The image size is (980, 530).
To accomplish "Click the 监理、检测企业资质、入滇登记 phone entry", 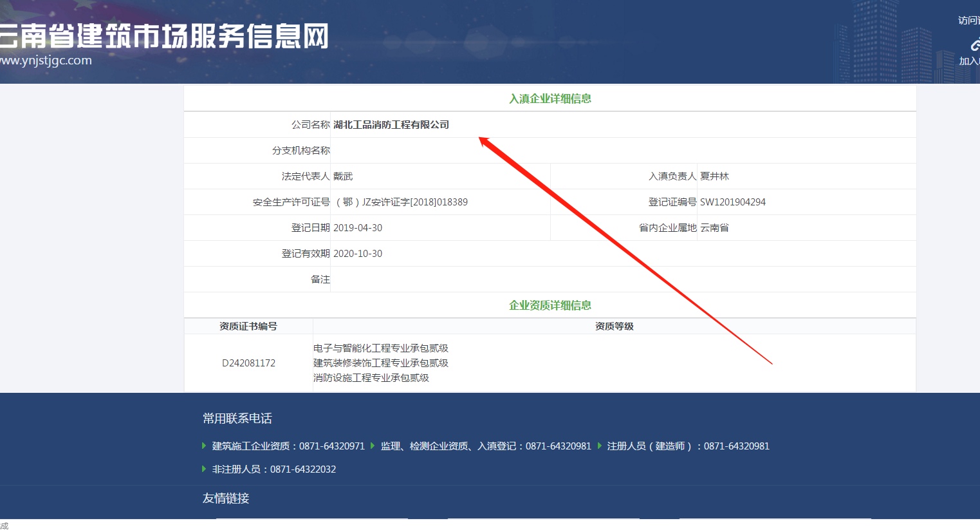I will 486,446.
